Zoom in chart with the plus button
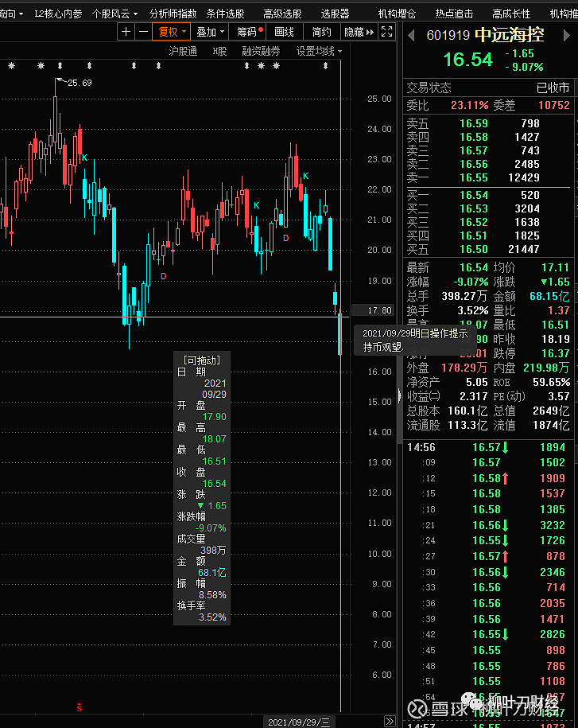 point(126,32)
